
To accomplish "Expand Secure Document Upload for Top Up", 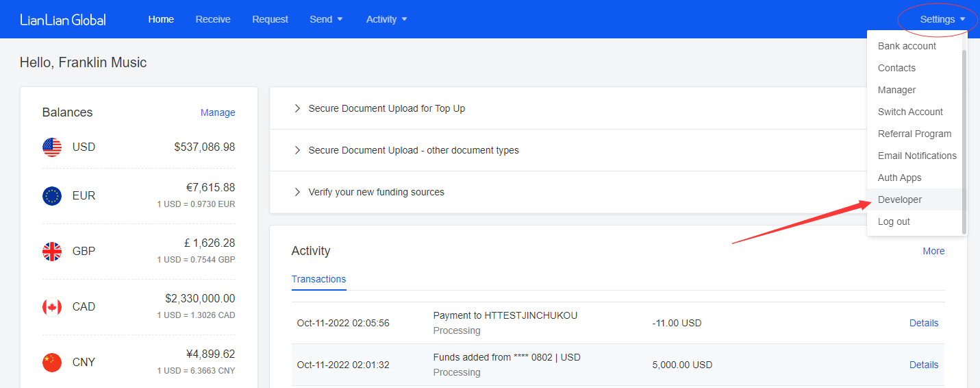I will click(386, 108).
